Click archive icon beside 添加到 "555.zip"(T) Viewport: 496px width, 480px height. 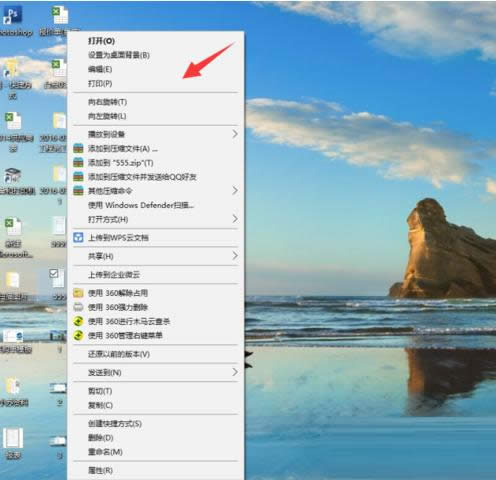78,163
